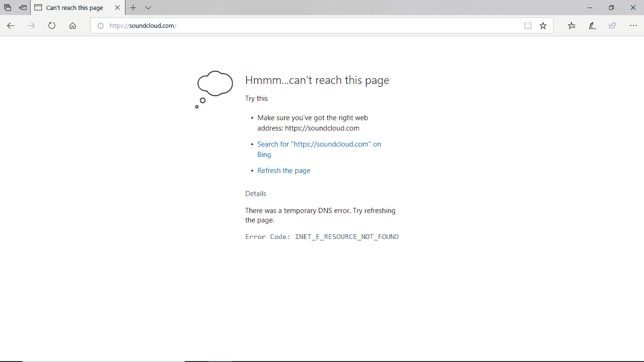The image size is (644, 362).
Task: Show tab previews chevron
Action: 148,8
